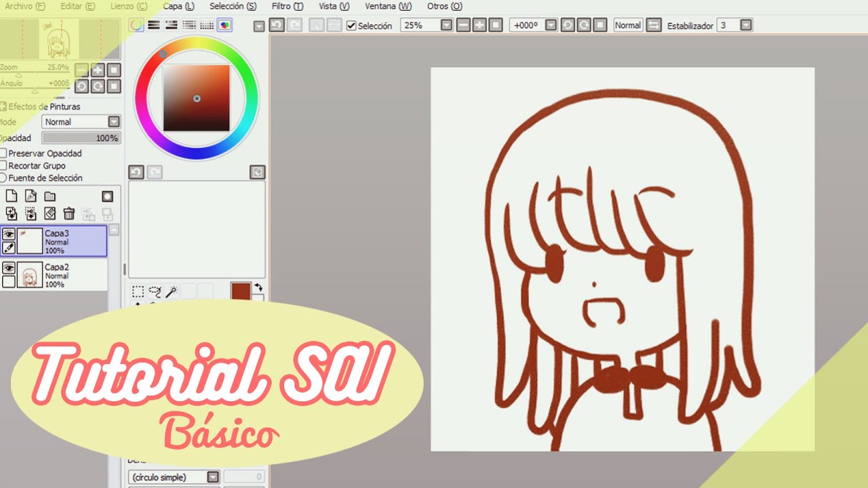This screenshot has height=488, width=868.
Task: Toggle the scratchpad panel button
Action: [224, 25]
